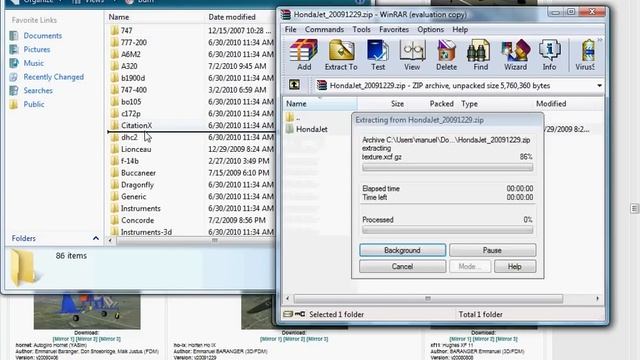Click the VirusScan toolbar icon

pos(586,55)
